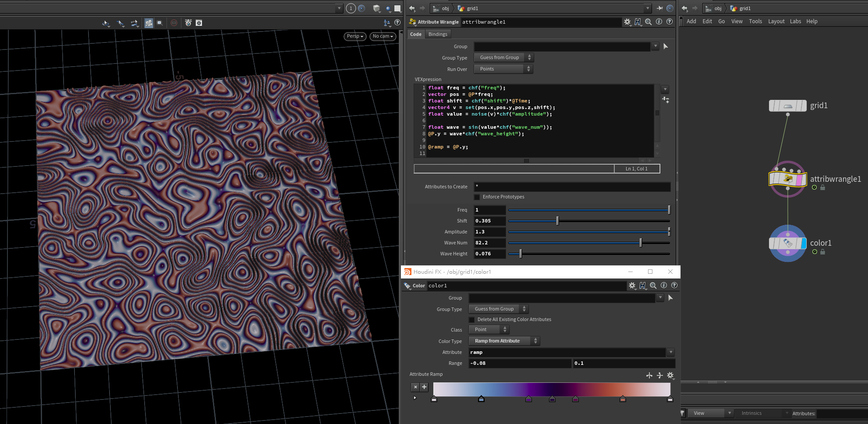Check Delete All Existing Color Attributes

(x=472, y=320)
